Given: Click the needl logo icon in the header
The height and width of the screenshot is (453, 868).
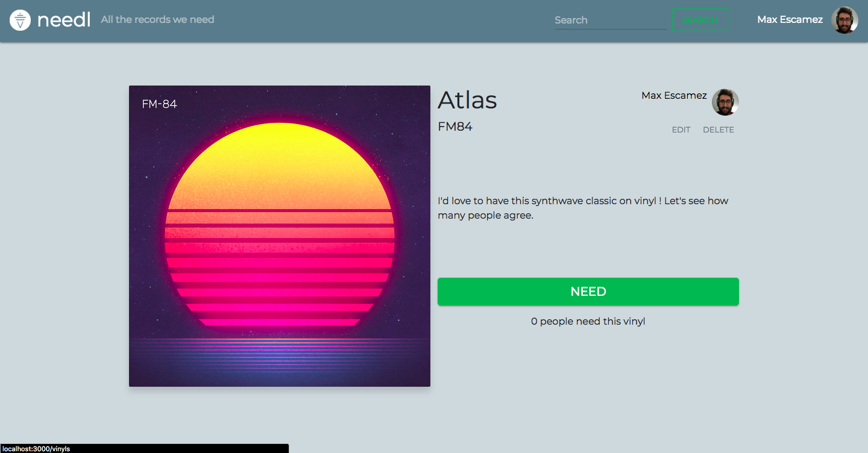Looking at the screenshot, I should pos(20,20).
